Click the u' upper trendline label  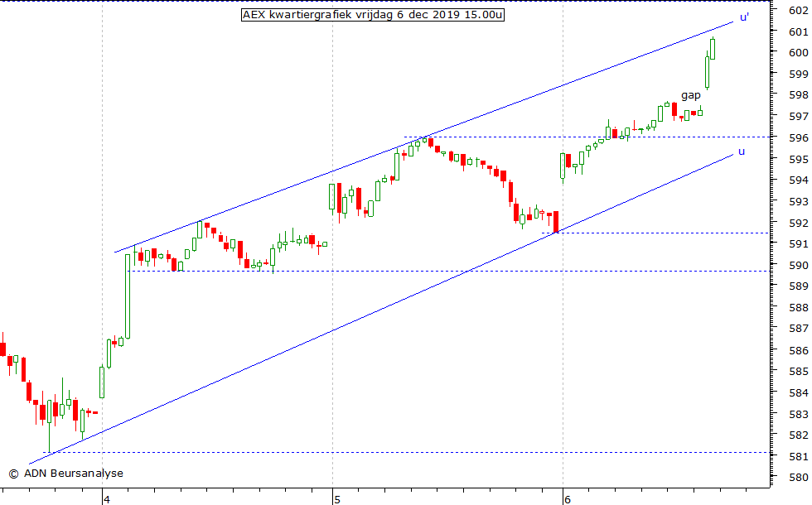pyautogui.click(x=744, y=17)
